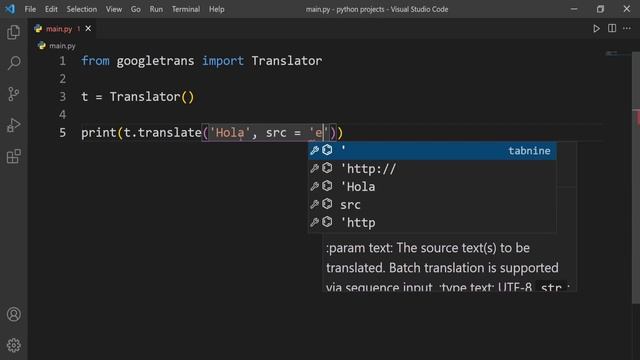Open the Source Control view
Viewport: 640px width, 360px height.
click(x=13, y=94)
